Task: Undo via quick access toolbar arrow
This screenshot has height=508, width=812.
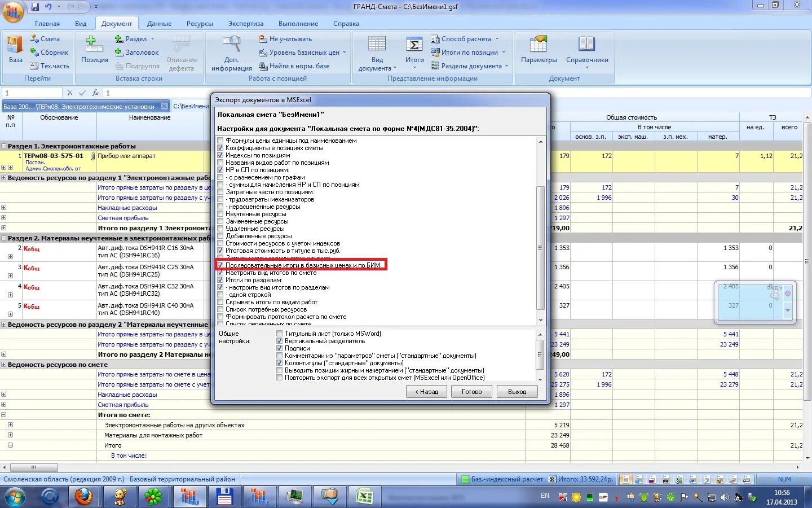Action: click(48, 6)
